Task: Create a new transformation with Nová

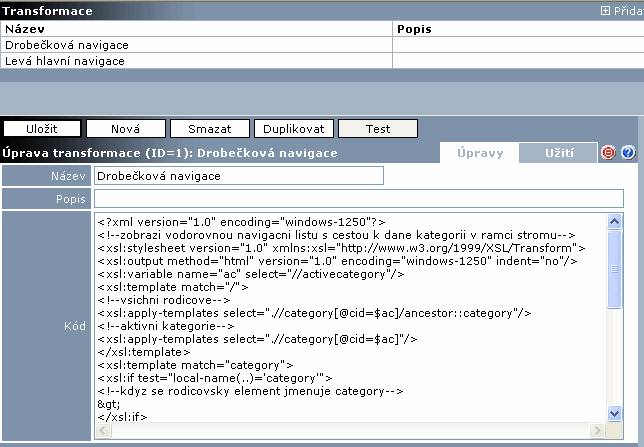Action: (126, 129)
